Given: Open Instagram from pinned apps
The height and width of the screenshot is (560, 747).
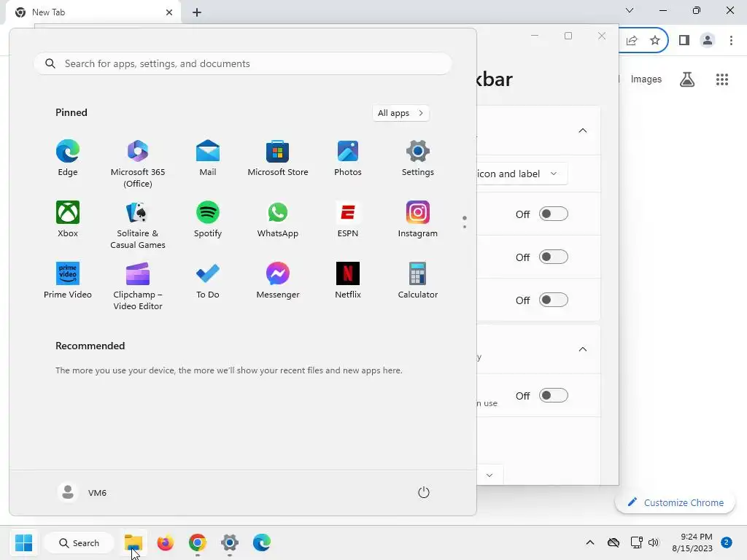Looking at the screenshot, I should [x=418, y=219].
